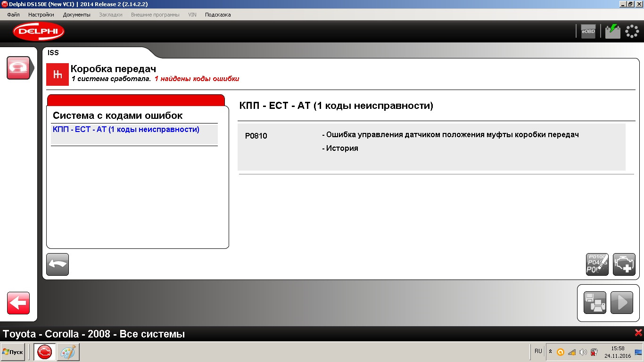Click Toyota - Corolla - 2008 vehicle label
Viewport: 644px width, 362px height.
tap(94, 334)
